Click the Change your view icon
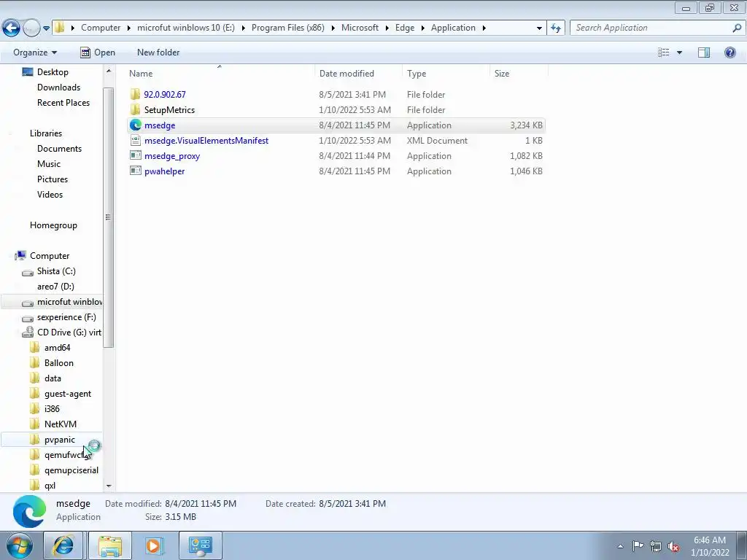The width and height of the screenshot is (747, 560). [664, 52]
